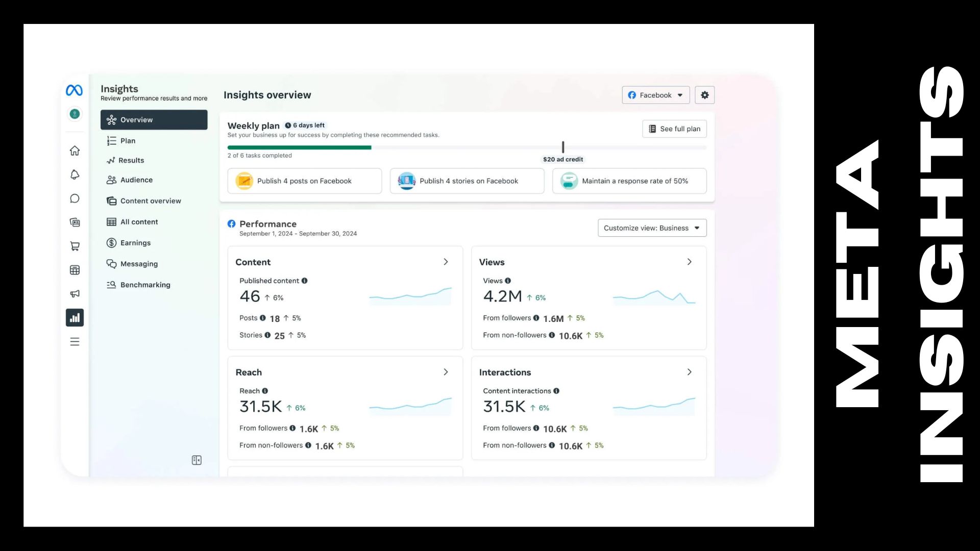The width and height of the screenshot is (980, 551).
Task: Click See full plan button
Action: [674, 129]
